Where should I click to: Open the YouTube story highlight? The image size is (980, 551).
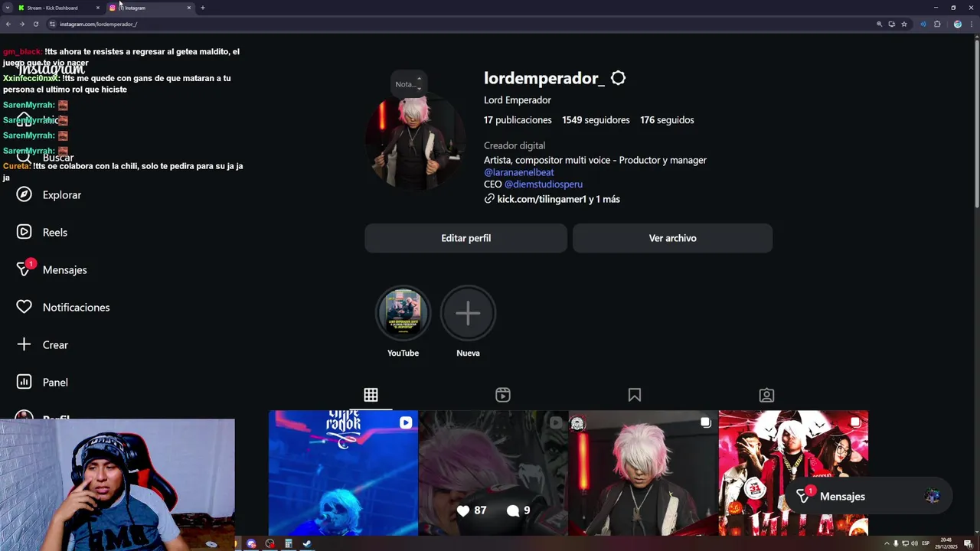(403, 313)
